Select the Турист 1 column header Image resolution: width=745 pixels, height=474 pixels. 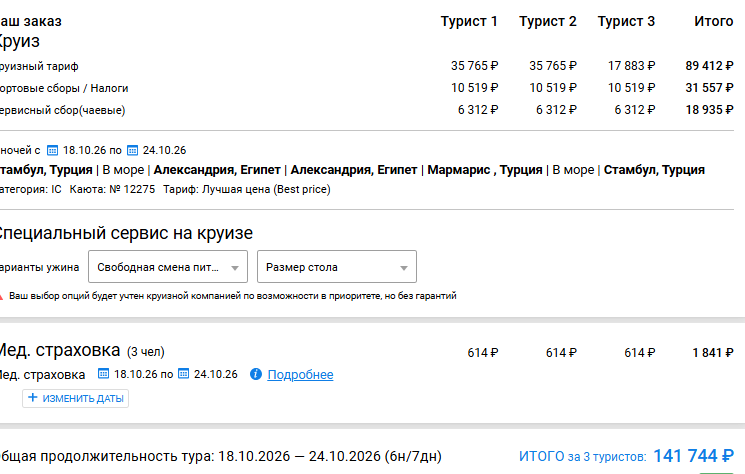click(468, 21)
